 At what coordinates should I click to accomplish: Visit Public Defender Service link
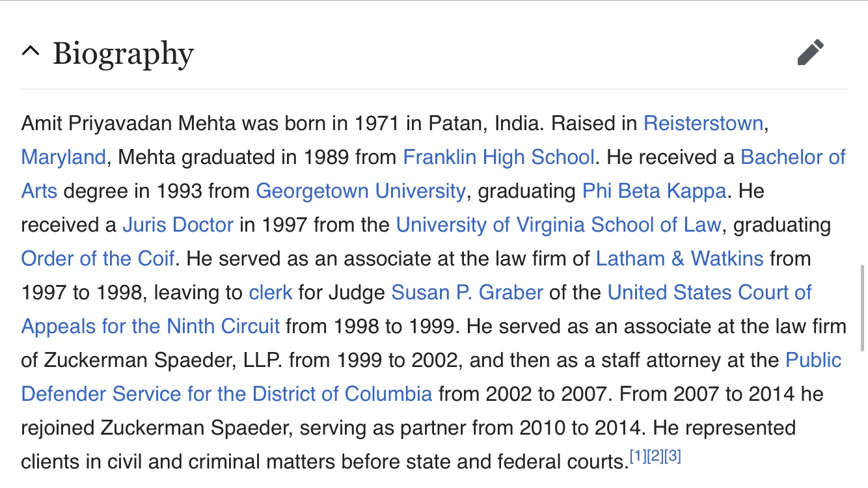813,360
